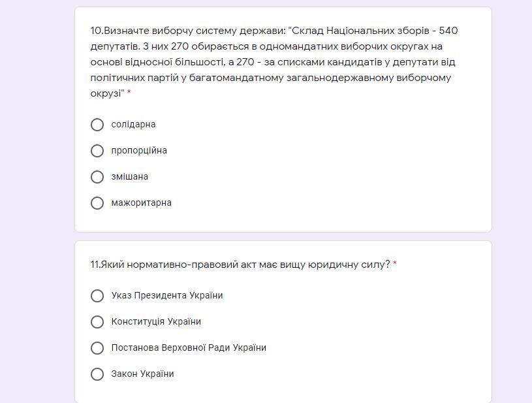Select the 'солідарна' radio button
This screenshot has width=532, height=403.
(97, 125)
